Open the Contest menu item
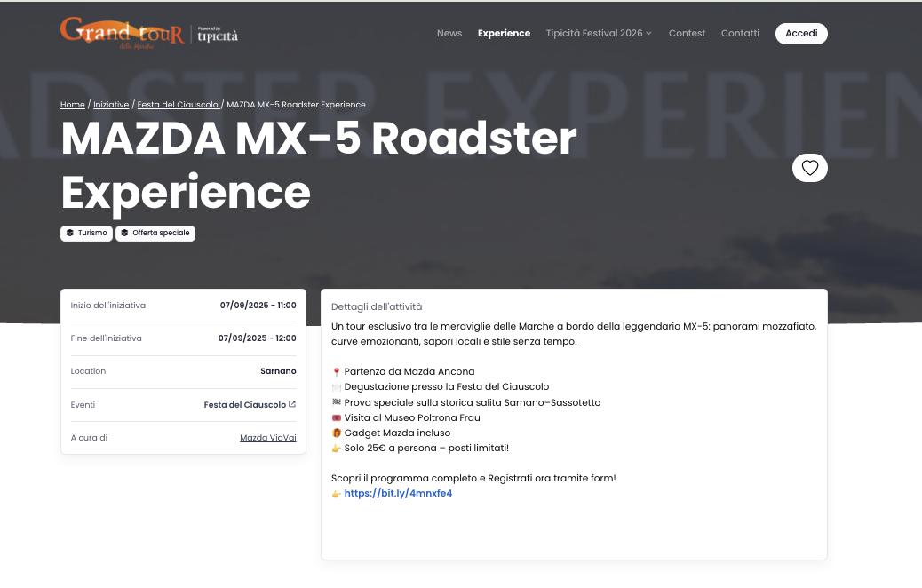Screen dimensions: 922x588 point(687,34)
